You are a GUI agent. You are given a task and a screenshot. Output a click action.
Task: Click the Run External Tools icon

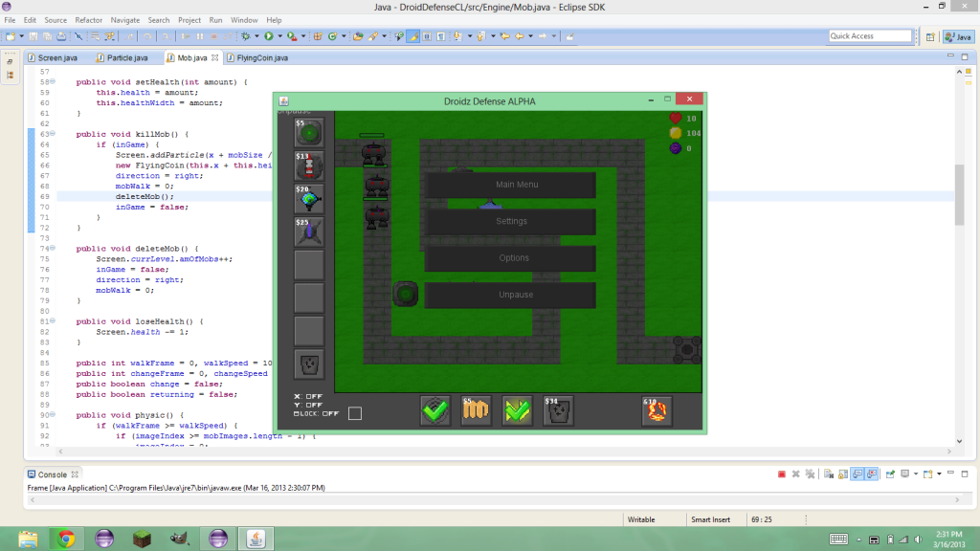(x=291, y=36)
